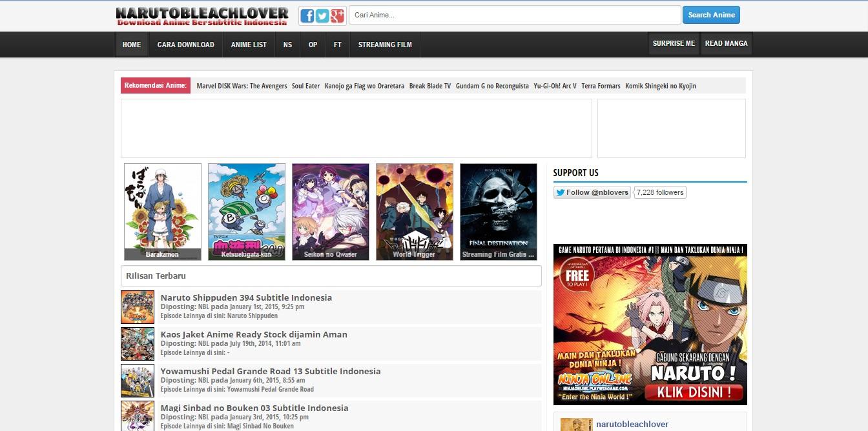Screen dimensions: 868x431
Task: Open the ANIME LIST menu
Action: 249,45
